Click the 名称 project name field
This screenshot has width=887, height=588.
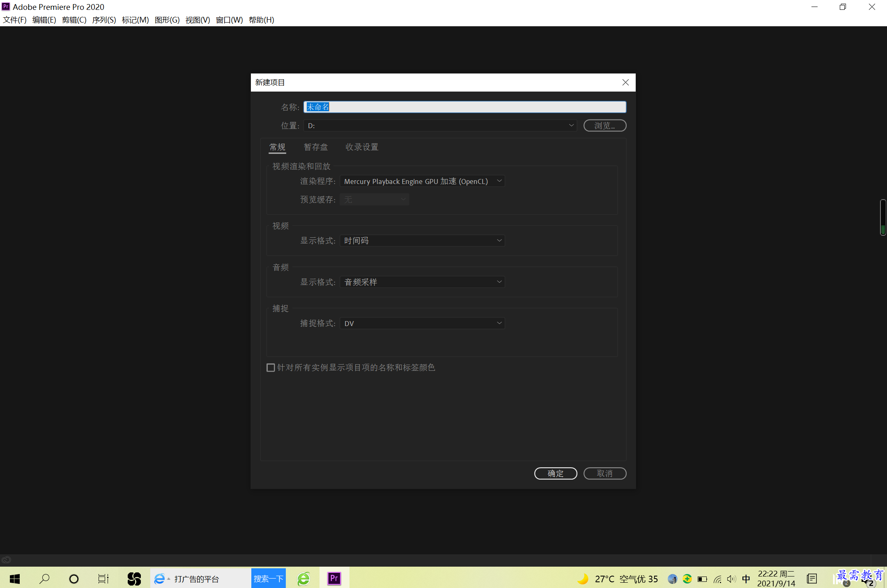[465, 107]
